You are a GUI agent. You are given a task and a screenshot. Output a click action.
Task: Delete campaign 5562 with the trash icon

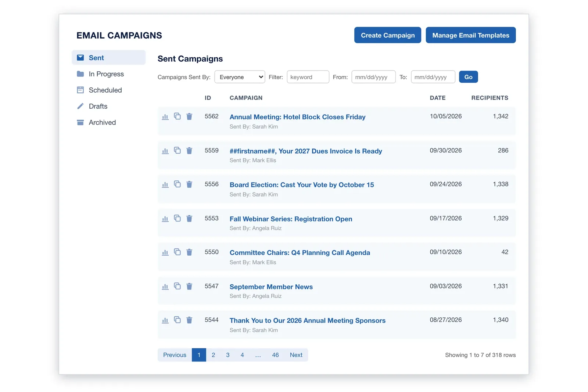click(x=189, y=116)
